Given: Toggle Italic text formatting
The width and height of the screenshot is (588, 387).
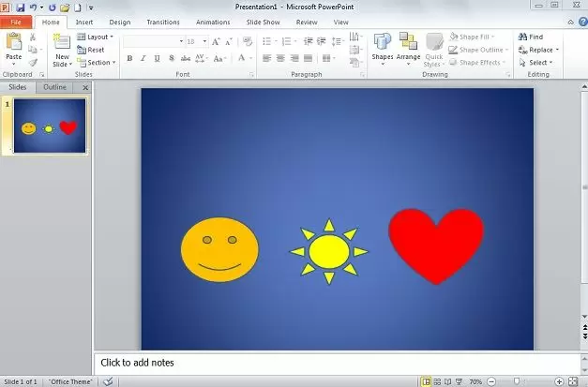Looking at the screenshot, I should [143, 58].
